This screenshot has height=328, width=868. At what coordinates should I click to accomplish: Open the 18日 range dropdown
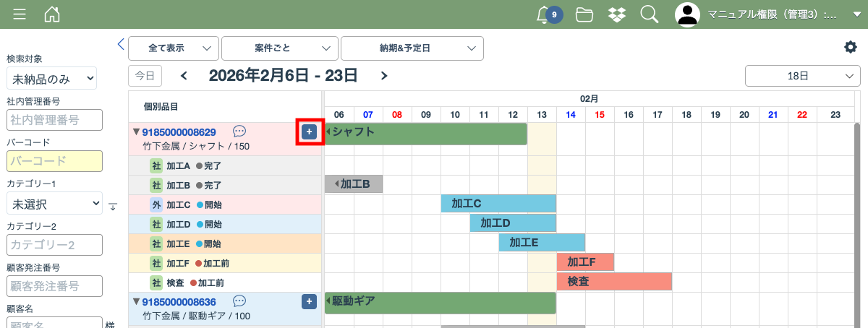pyautogui.click(x=802, y=76)
